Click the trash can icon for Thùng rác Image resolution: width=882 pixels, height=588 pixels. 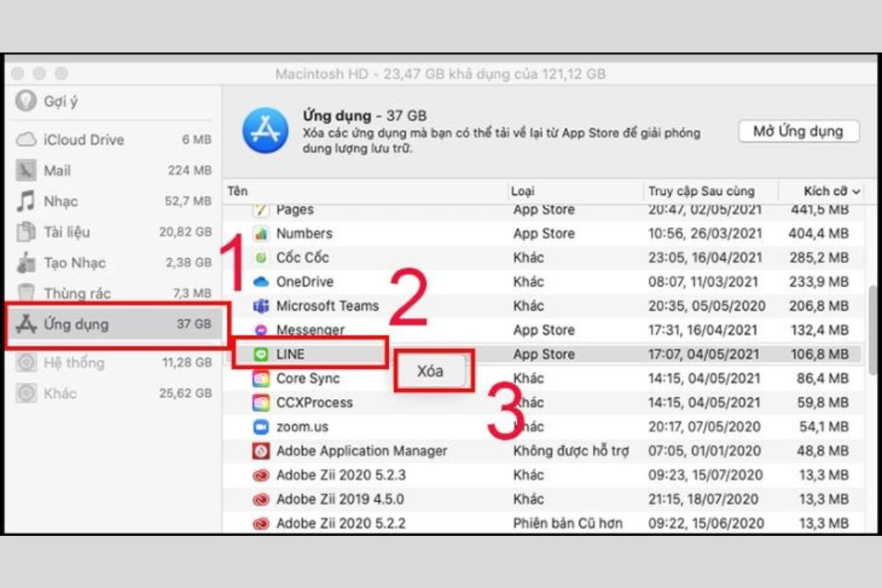[x=26, y=293]
